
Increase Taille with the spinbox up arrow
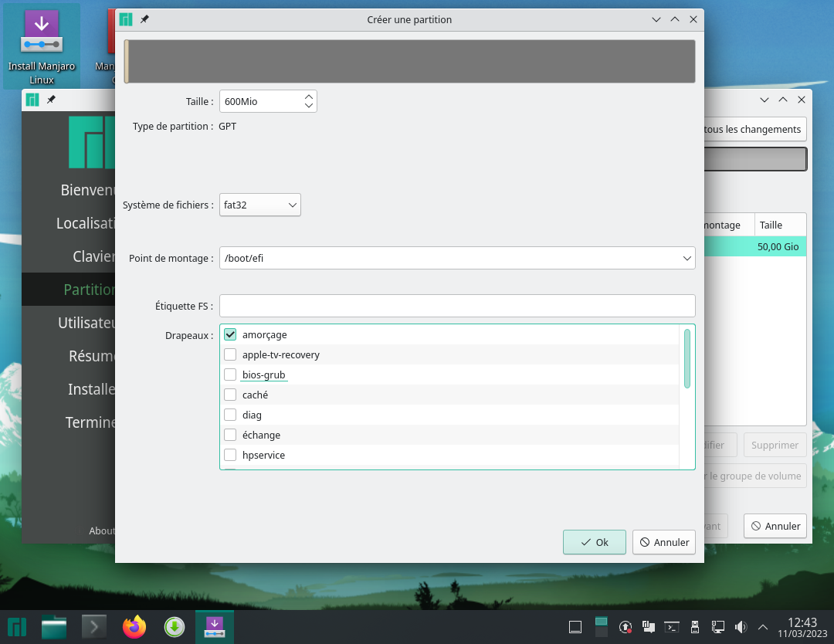pos(309,97)
